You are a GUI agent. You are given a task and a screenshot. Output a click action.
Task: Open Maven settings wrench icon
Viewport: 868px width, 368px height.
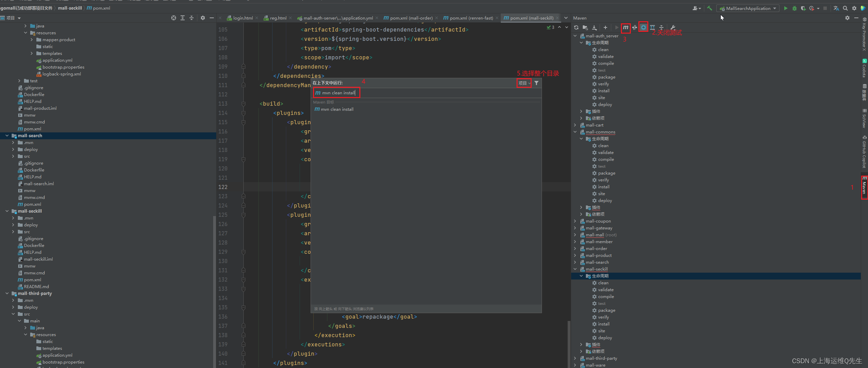coord(673,27)
